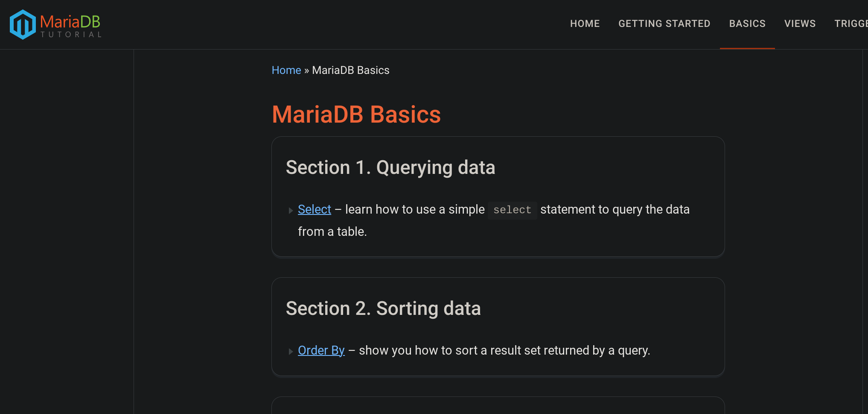868x414 pixels.
Task: Open the GETTING STARTED menu item
Action: pos(664,23)
